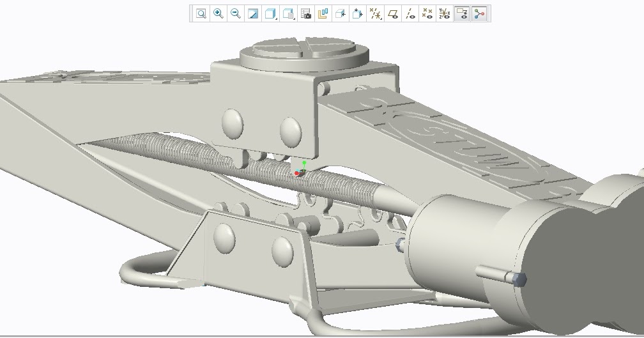Toggle datum axis display

click(410, 13)
